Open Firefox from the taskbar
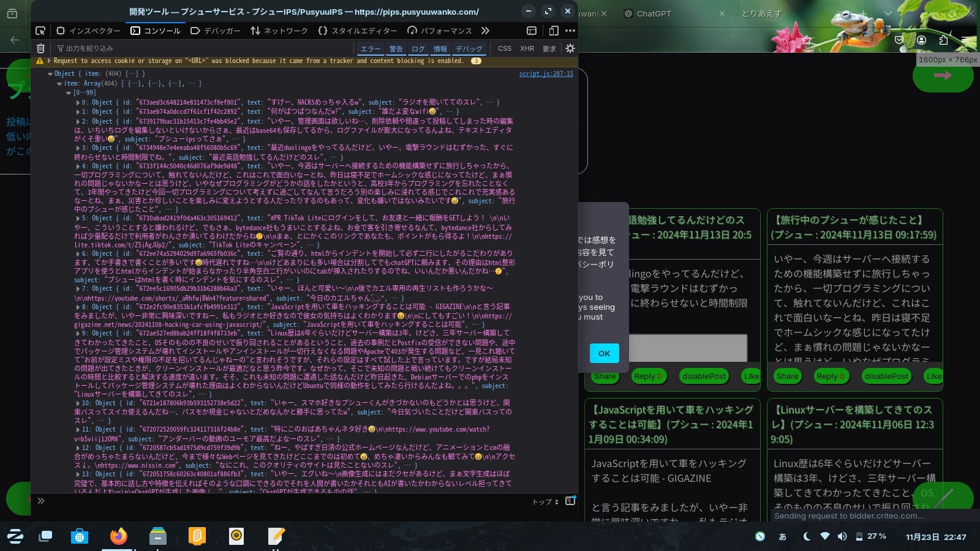The width and height of the screenshot is (980, 551). (x=118, y=536)
